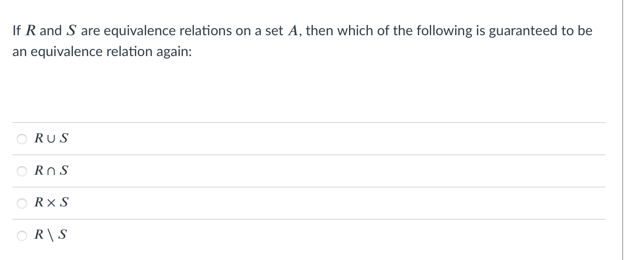This screenshot has height=260, width=644.
Task: Select the R ∪ S radio button
Action: click(23, 139)
